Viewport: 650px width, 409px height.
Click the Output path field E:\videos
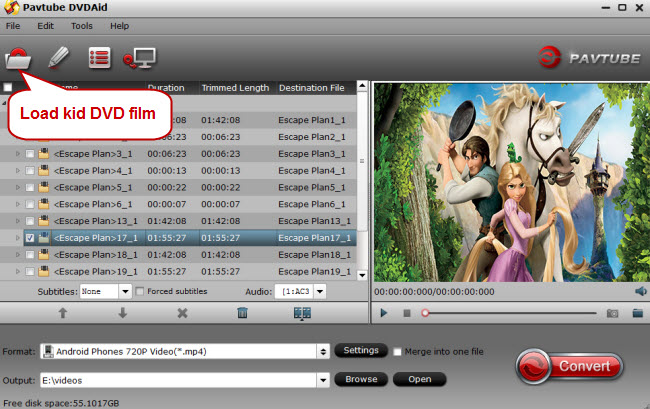click(x=179, y=380)
